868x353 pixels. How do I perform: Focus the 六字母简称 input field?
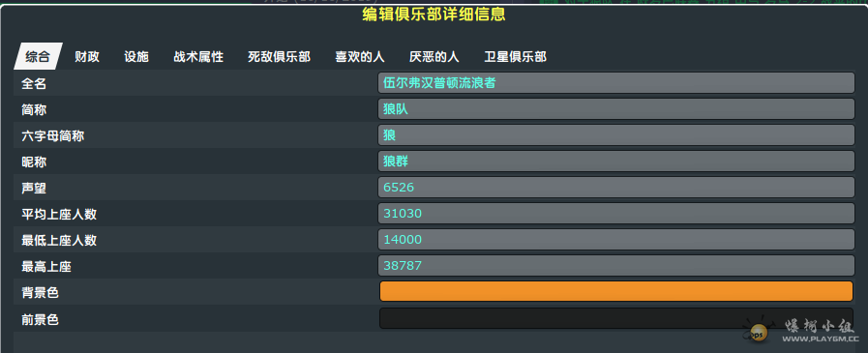(616, 135)
